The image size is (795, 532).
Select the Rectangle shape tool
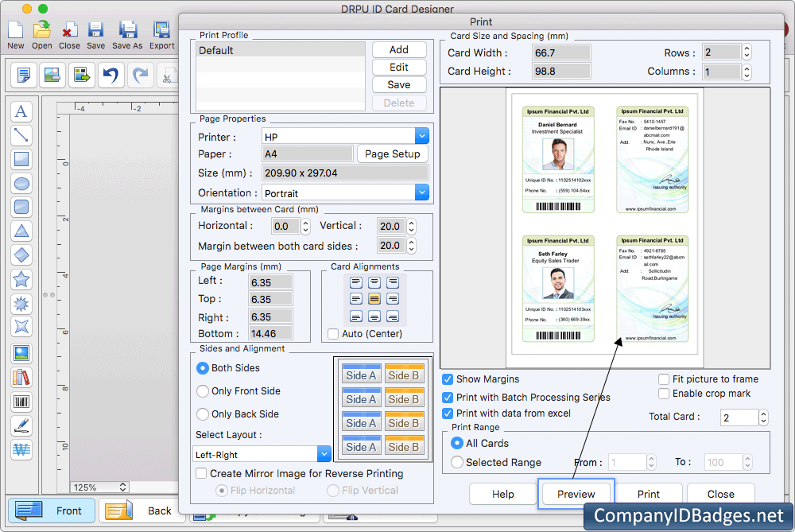tap(21, 159)
